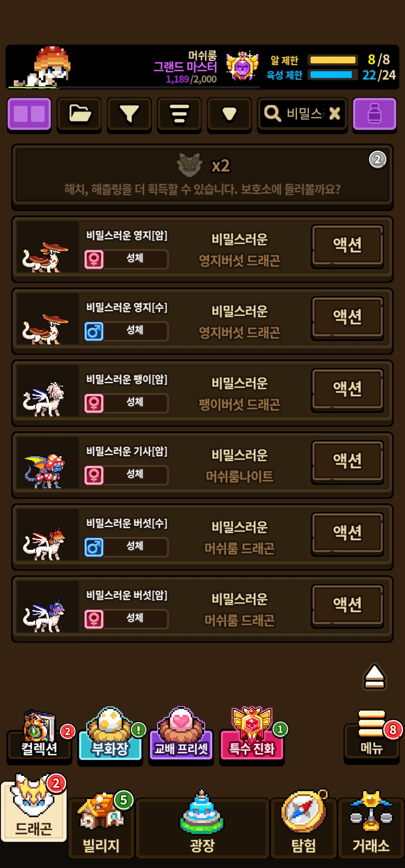Open the sort order lines icon

(179, 115)
